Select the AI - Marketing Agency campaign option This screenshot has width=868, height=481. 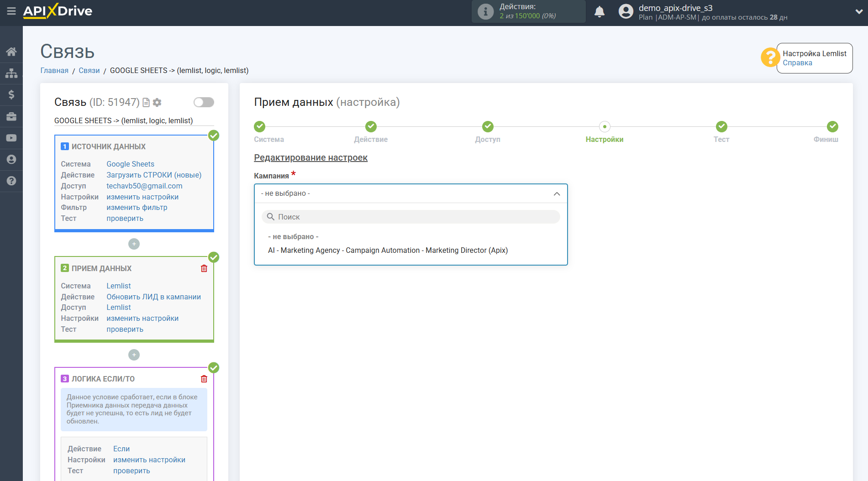[x=388, y=250]
